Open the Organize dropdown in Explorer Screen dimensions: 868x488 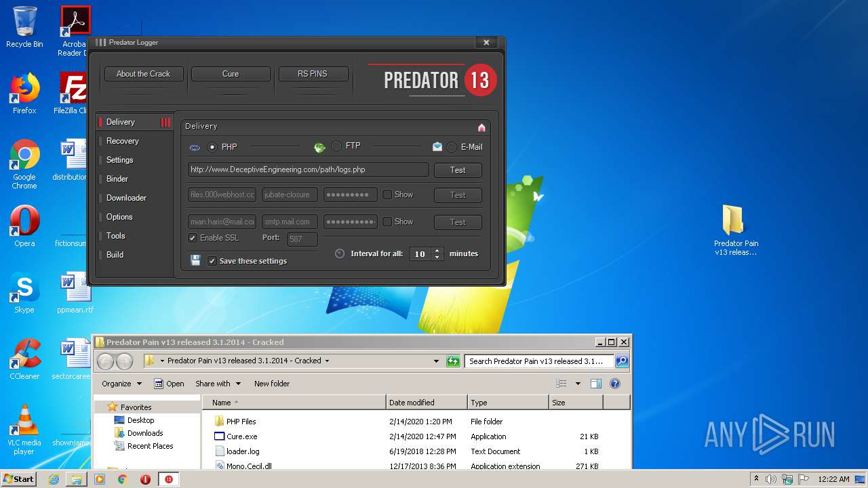(122, 384)
